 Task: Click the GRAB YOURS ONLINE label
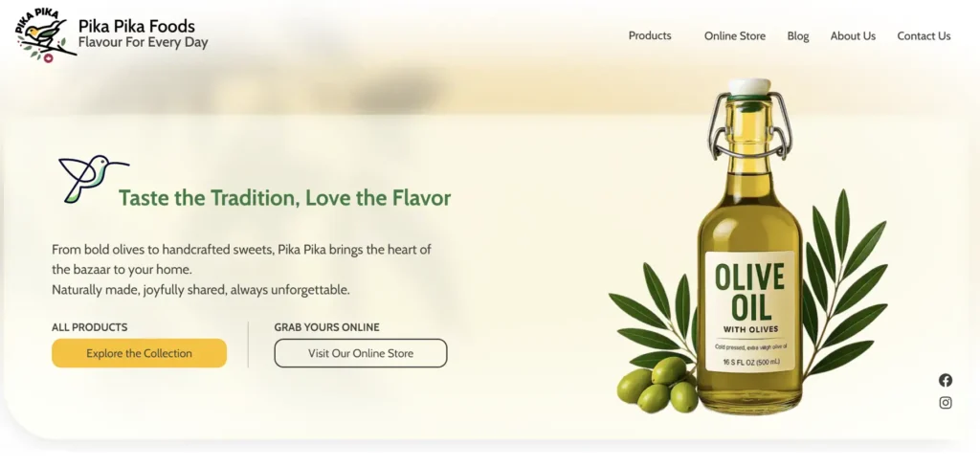coord(327,327)
